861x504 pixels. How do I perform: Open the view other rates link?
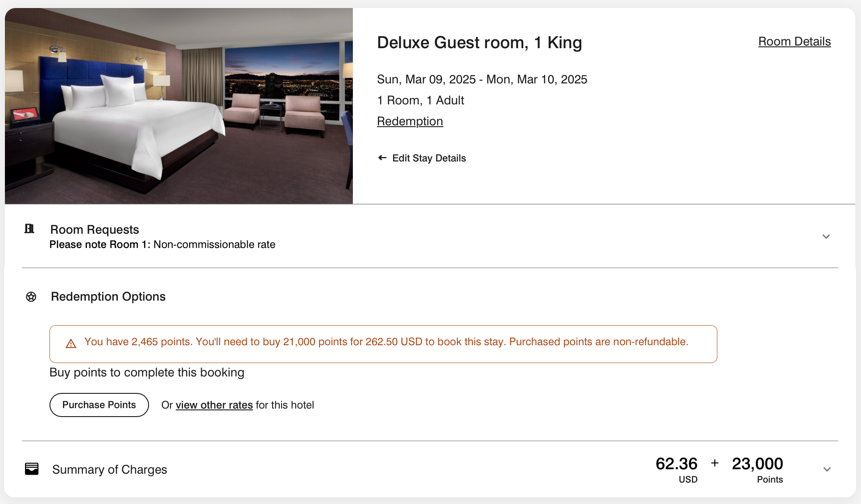[214, 405]
